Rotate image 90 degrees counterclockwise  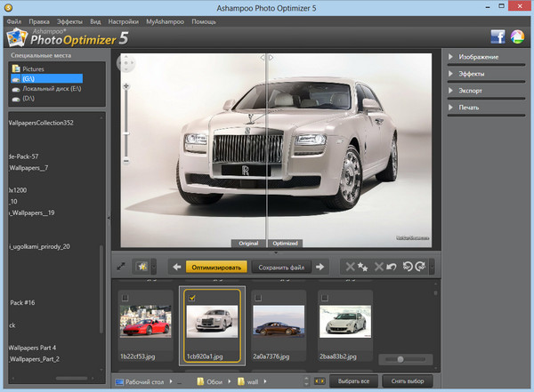click(408, 267)
